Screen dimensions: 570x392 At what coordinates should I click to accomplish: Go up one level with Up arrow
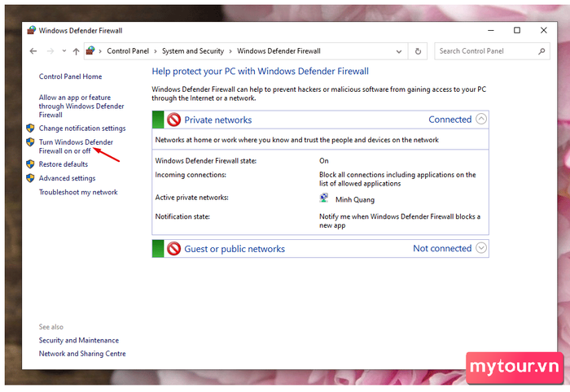click(x=76, y=51)
